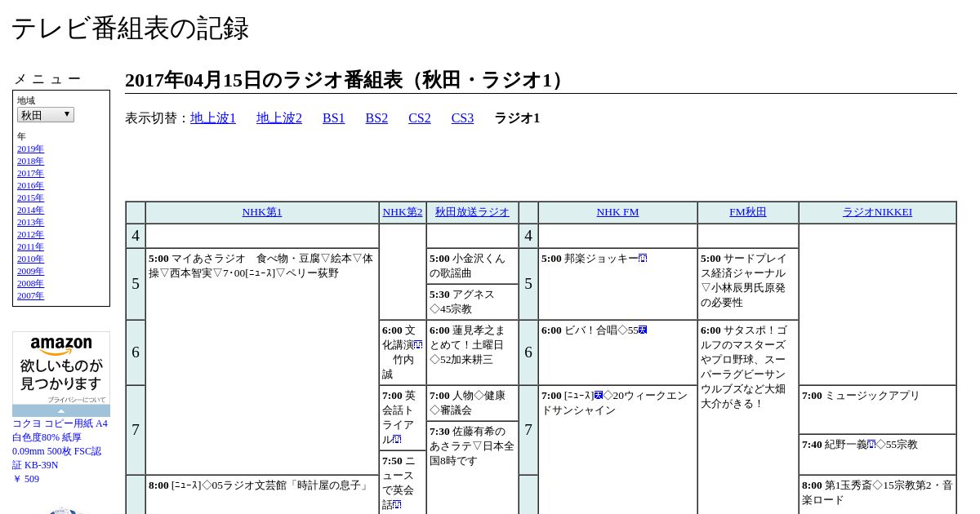Switch display to BS2
The width and height of the screenshot is (980, 514).
pos(376,118)
